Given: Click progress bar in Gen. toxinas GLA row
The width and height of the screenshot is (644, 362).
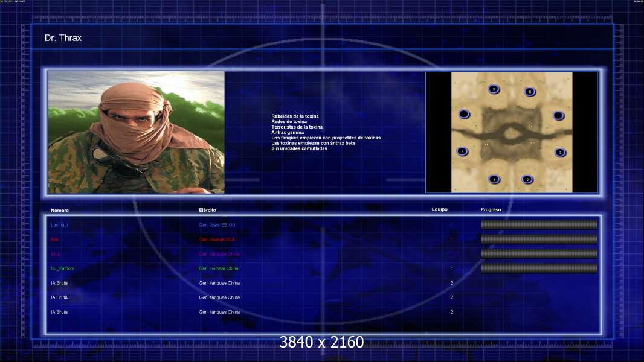Looking at the screenshot, I should coord(539,239).
